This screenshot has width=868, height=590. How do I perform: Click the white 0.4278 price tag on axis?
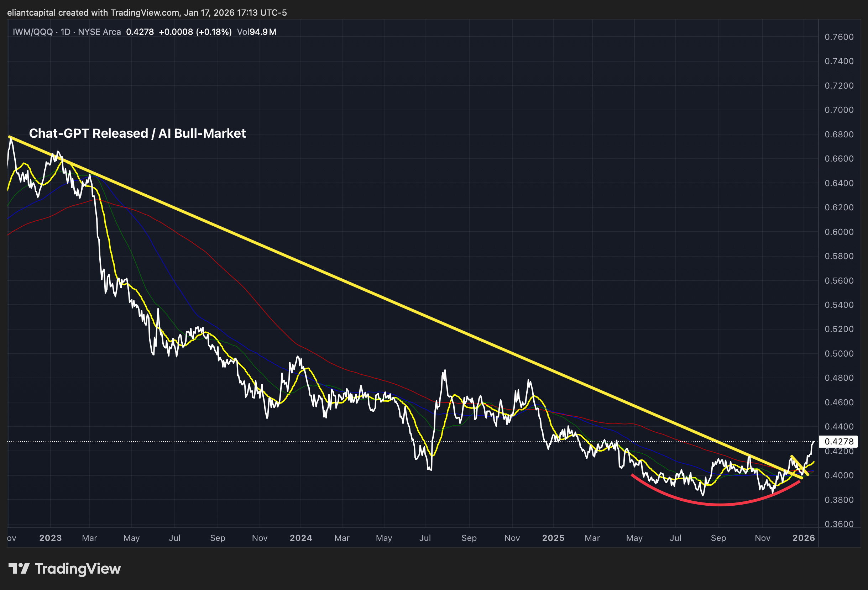(x=838, y=441)
